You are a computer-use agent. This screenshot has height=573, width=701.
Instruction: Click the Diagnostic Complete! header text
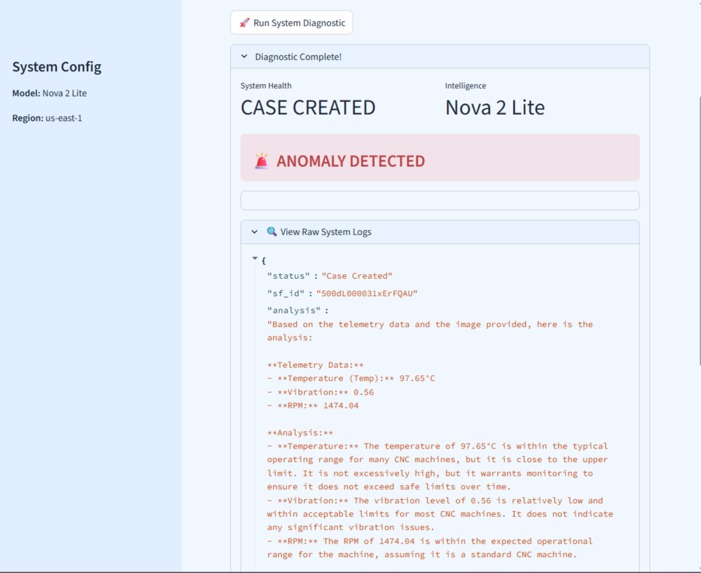coord(298,57)
